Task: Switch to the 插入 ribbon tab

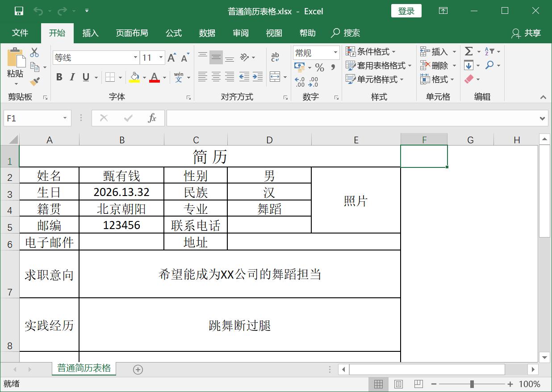Action: pyautogui.click(x=90, y=33)
